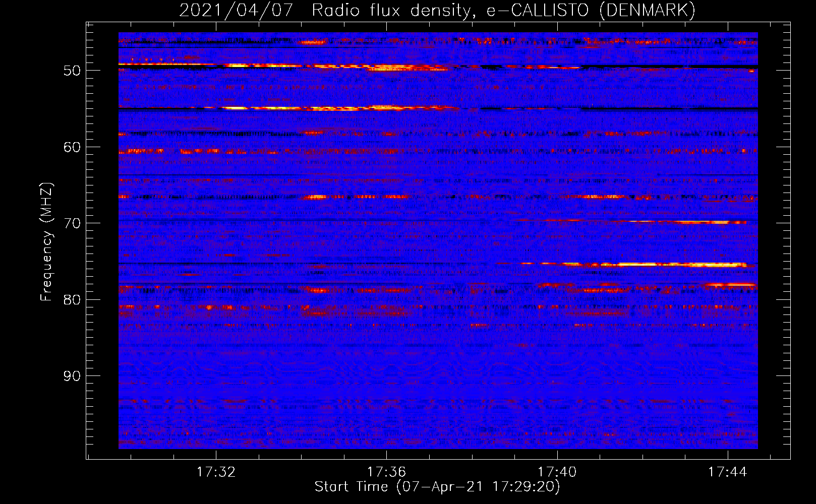This screenshot has height=504, width=816.
Task: Click the 17:40 time axis label
Action: pos(557,472)
